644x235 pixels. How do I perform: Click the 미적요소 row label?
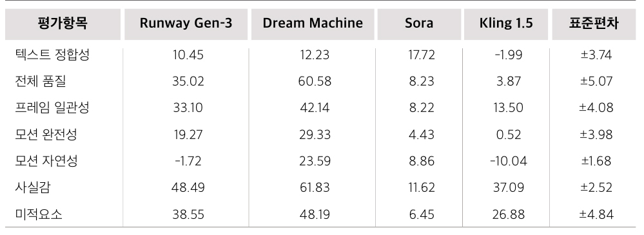click(39, 214)
